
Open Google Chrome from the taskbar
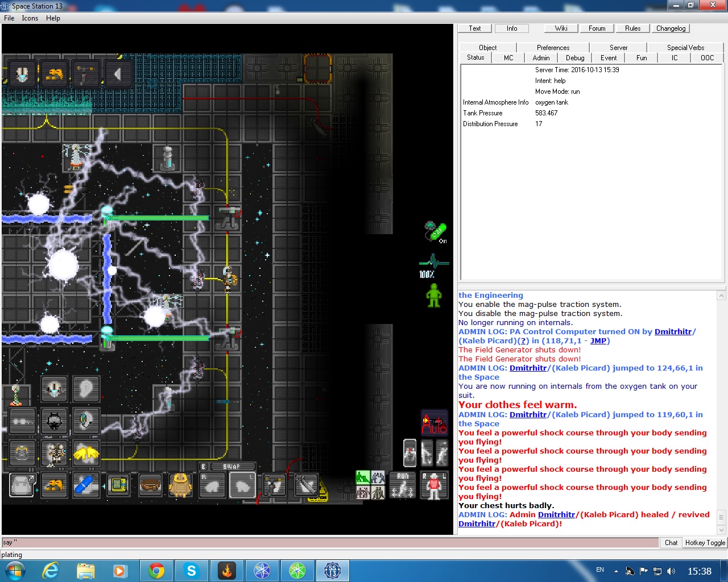[156, 571]
